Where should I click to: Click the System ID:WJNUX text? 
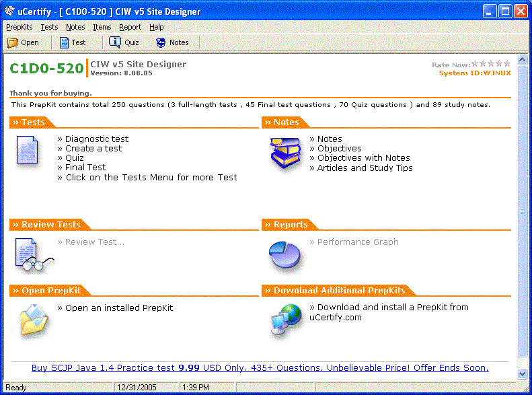[475, 73]
